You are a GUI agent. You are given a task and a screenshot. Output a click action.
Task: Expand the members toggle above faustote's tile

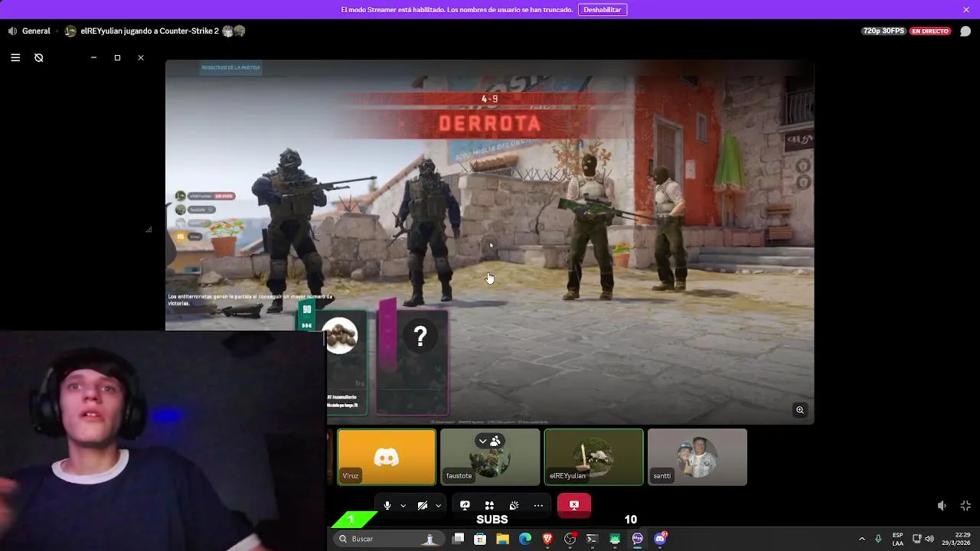pyautogui.click(x=489, y=441)
